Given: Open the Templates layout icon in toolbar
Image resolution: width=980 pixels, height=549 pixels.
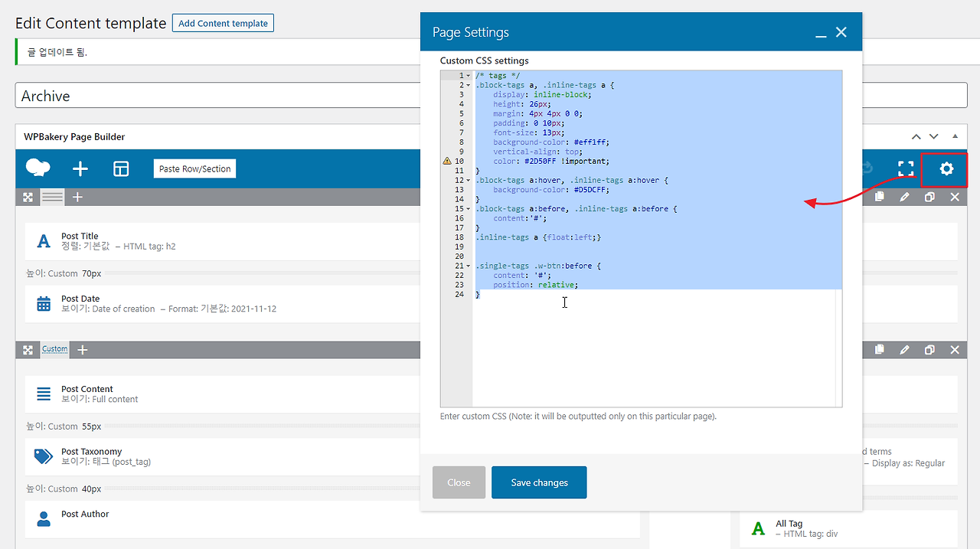Looking at the screenshot, I should [121, 169].
